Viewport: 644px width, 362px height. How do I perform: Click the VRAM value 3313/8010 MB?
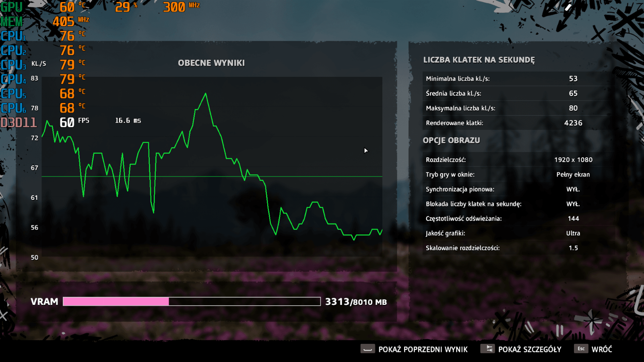(356, 302)
